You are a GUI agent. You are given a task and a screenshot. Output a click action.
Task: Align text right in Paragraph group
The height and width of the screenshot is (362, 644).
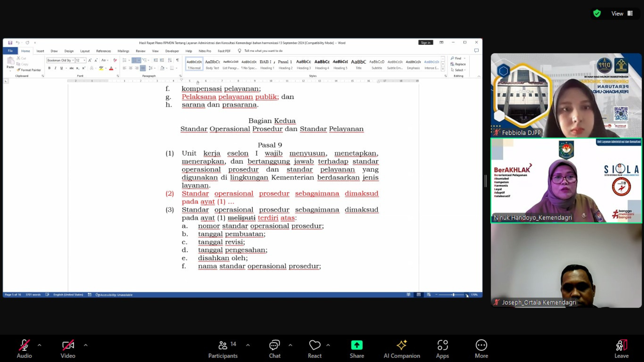[x=137, y=68]
